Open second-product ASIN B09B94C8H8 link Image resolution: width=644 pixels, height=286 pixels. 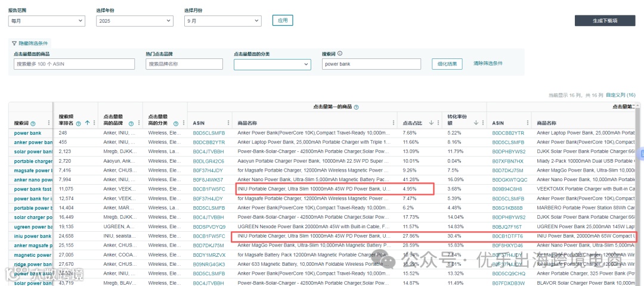(507, 189)
